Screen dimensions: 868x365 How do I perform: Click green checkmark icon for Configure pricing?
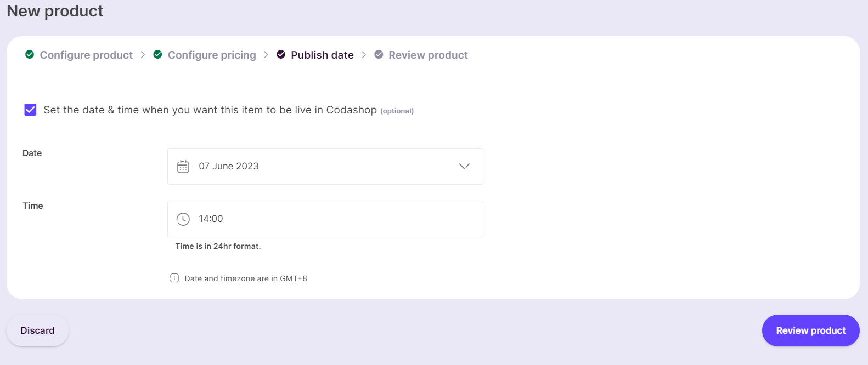tap(157, 54)
